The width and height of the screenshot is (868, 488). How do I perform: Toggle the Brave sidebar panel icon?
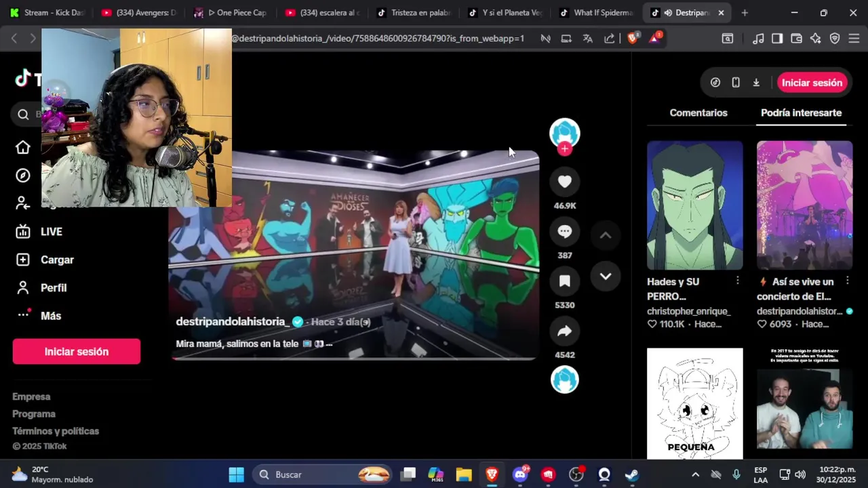click(777, 39)
